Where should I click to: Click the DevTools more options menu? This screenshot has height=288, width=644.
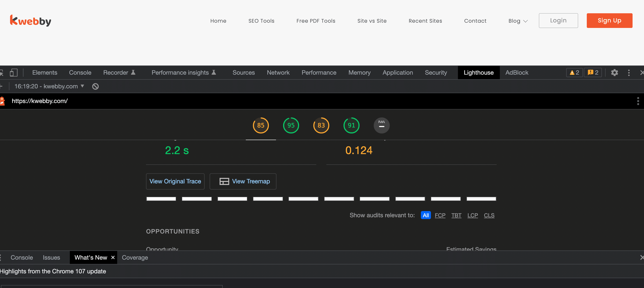pos(629,73)
